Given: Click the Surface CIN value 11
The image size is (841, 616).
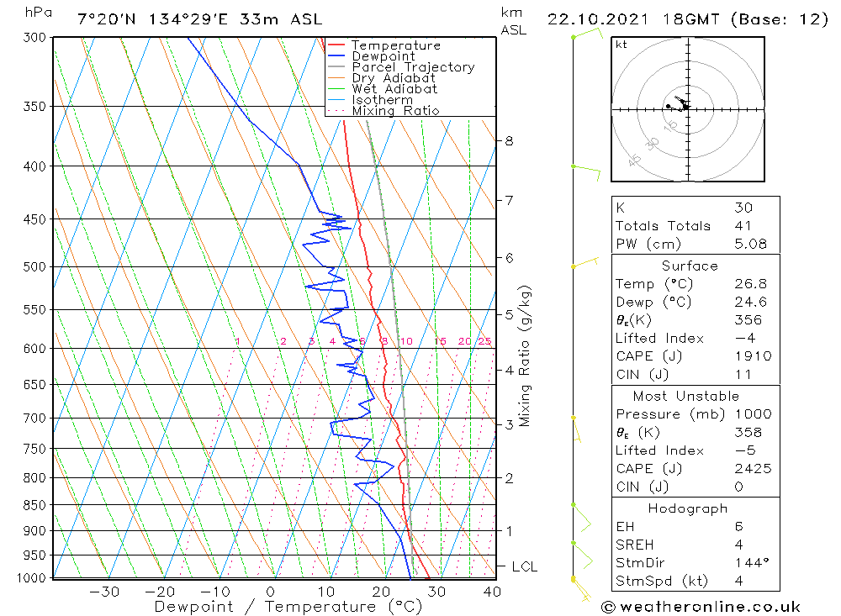Looking at the screenshot, I should point(743,374).
